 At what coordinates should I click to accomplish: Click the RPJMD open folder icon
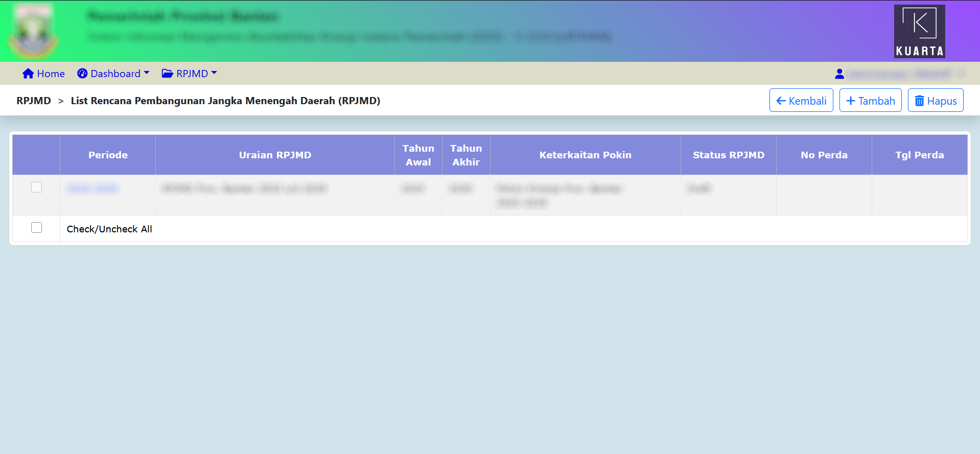pyautogui.click(x=167, y=74)
